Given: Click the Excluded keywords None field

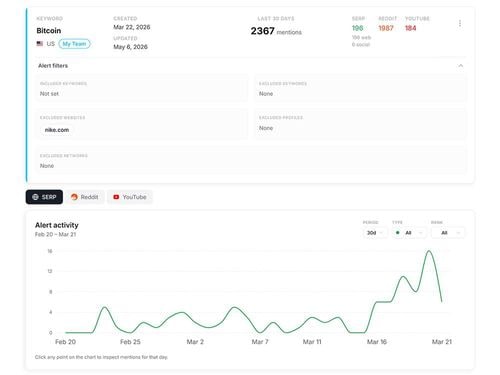Looking at the screenshot, I should coord(361,89).
